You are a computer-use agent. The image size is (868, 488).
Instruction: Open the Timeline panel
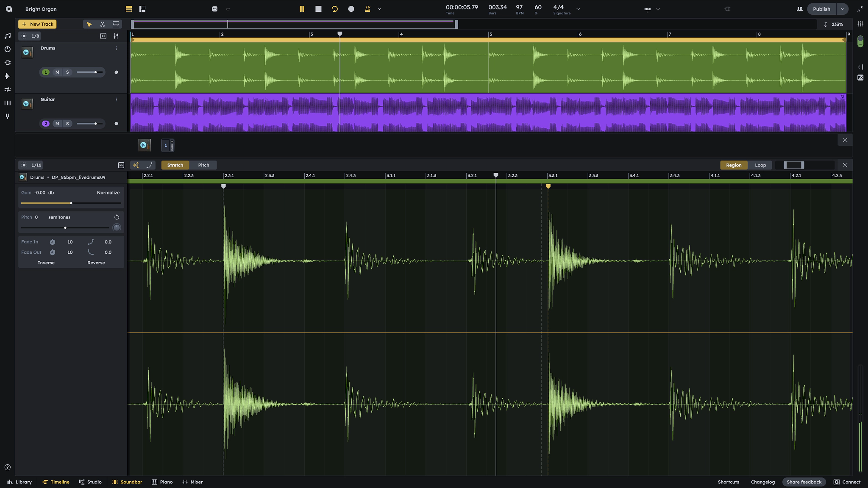(56, 482)
